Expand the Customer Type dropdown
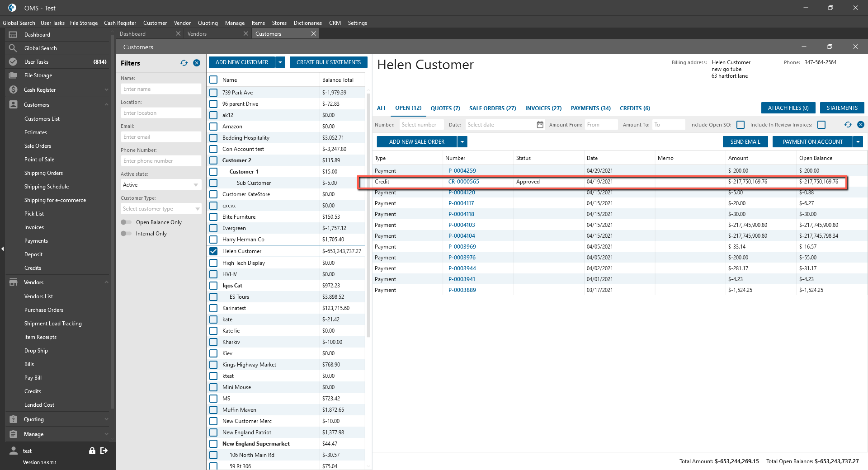868x470 pixels. (x=160, y=209)
